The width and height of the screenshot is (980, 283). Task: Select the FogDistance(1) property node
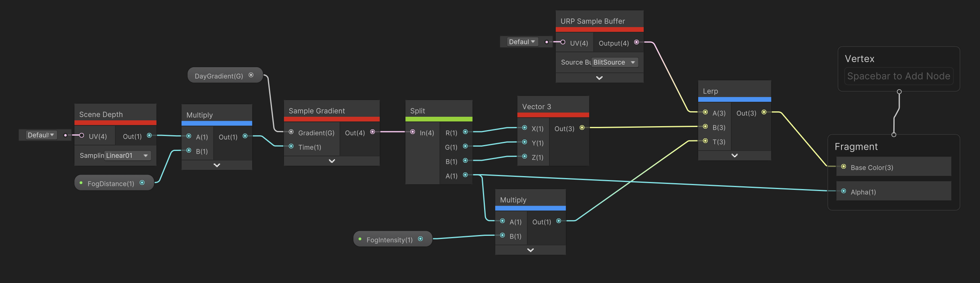[x=114, y=183]
